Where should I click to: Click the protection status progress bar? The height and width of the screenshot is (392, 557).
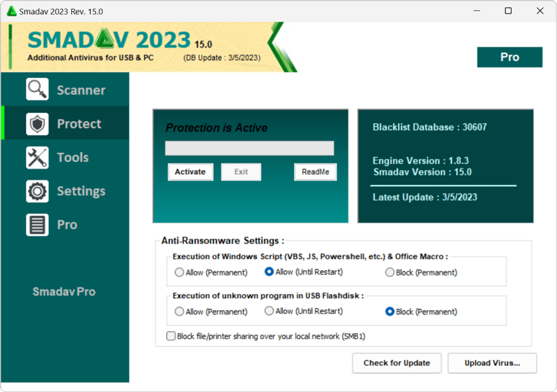(x=250, y=148)
